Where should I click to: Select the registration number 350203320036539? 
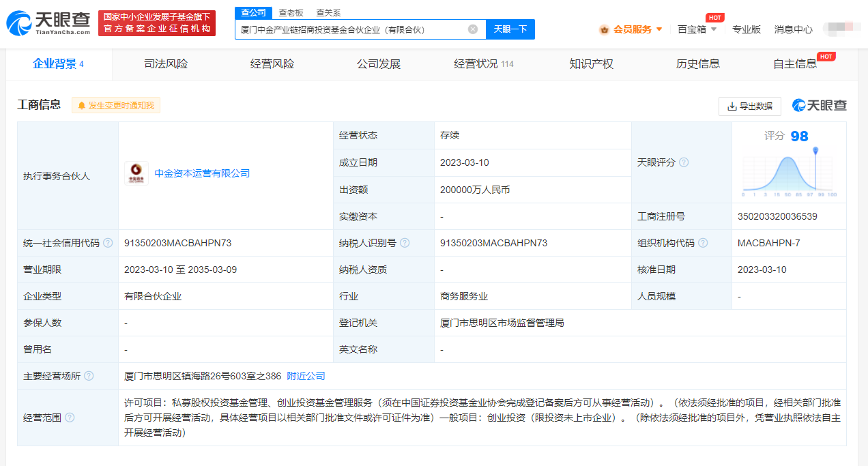click(777, 216)
